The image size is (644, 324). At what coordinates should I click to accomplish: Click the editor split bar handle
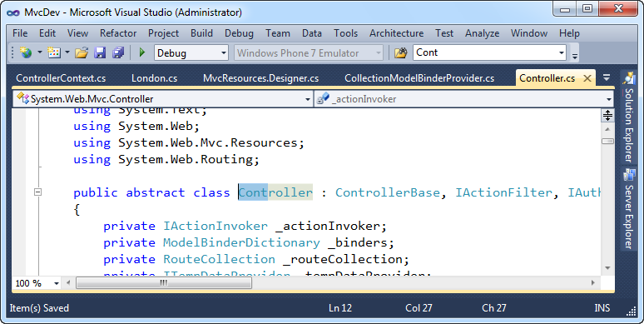607,116
